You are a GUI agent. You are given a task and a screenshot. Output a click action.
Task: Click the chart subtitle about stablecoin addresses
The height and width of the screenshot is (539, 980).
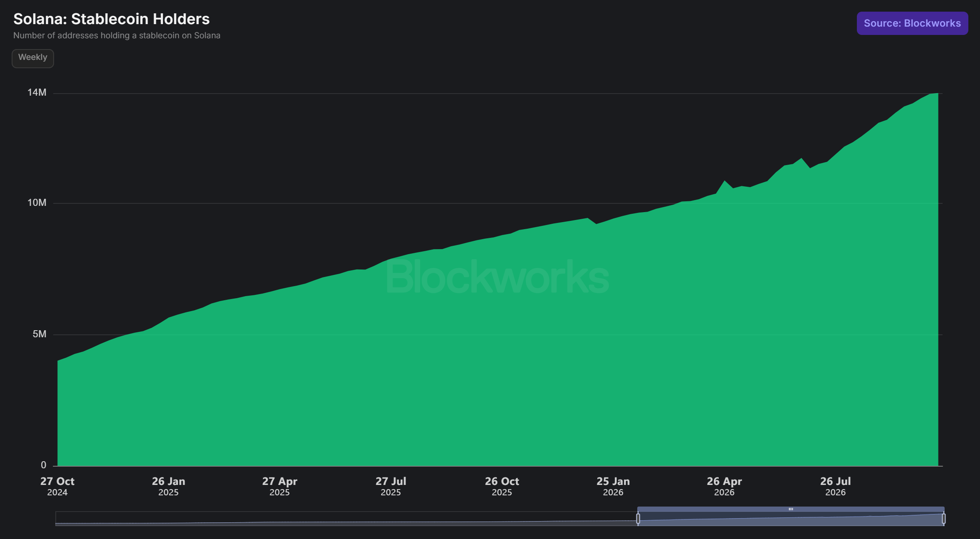pos(117,35)
